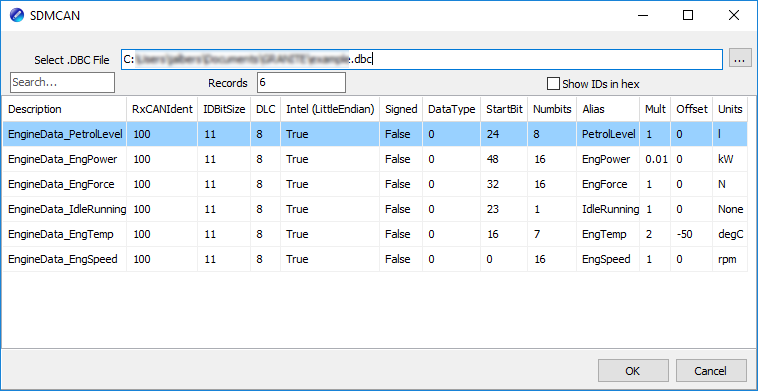The width and height of the screenshot is (758, 391).
Task: Select the EngineData_EngPower row
Action: 375,159
